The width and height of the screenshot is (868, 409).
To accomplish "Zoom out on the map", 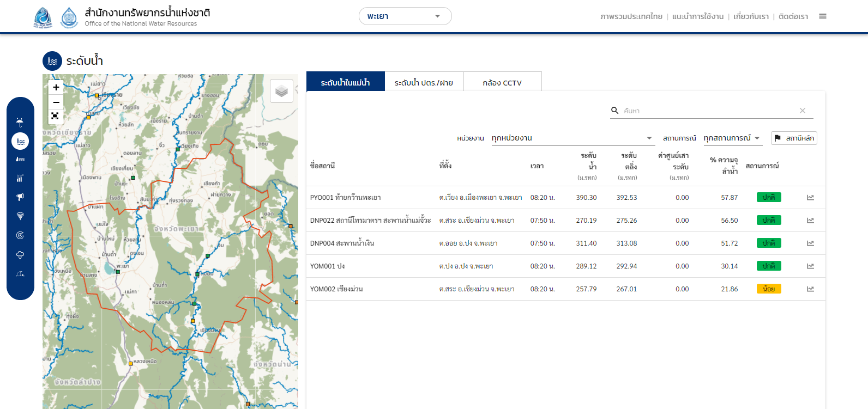I will (56, 102).
